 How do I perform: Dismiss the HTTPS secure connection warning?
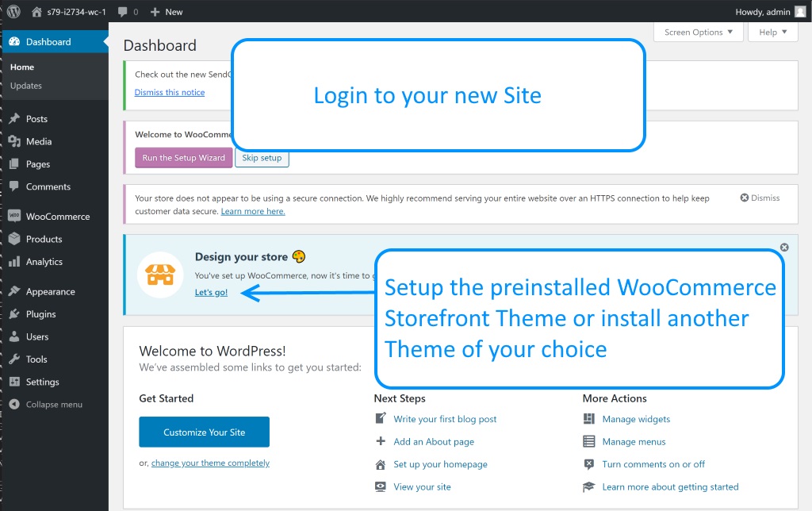tap(760, 198)
